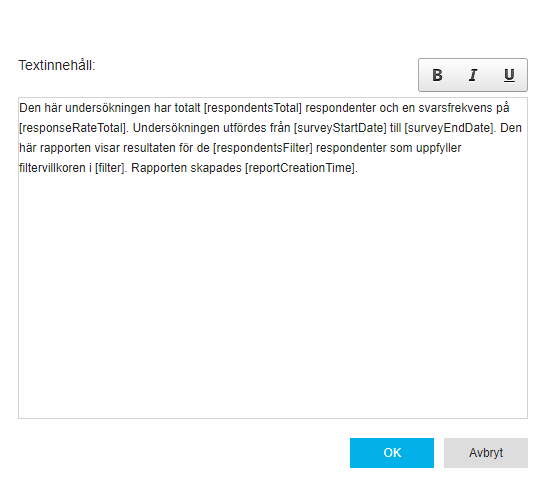Screen dimensions: 547x487
Task: Place cursor in the [responseRateTotal] placeholder
Action: coord(73,128)
